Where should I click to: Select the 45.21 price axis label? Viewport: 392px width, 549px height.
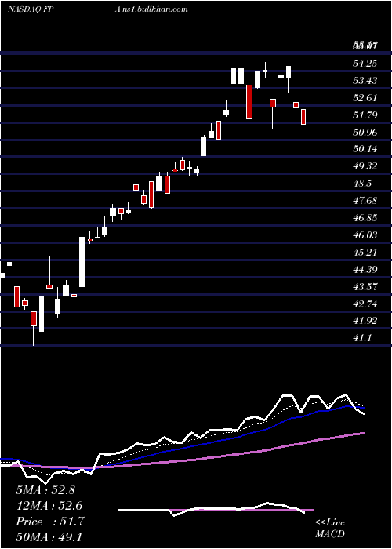coord(365,252)
